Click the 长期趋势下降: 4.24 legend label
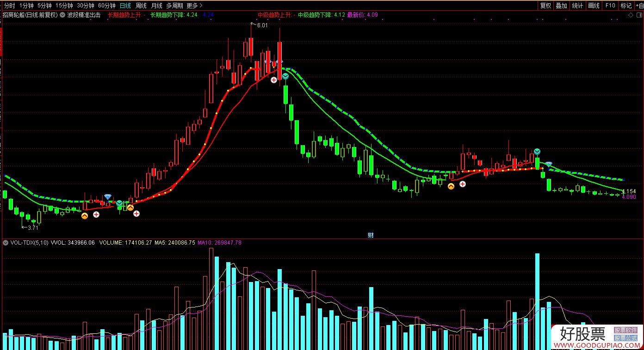The height and width of the screenshot is (350, 644). coord(174,15)
